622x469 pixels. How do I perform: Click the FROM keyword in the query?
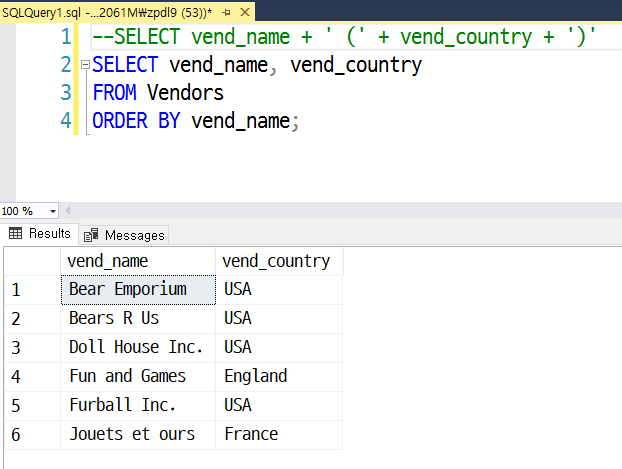pos(115,93)
